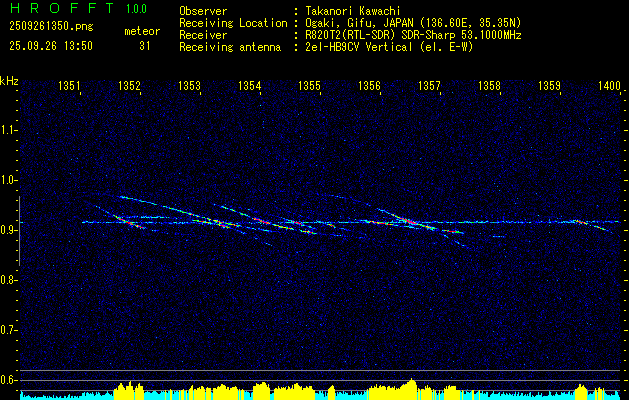Viewport: 629px width, 400px height.
Task: Click the 0.8 kHz frequency label
Action: pos(8,280)
